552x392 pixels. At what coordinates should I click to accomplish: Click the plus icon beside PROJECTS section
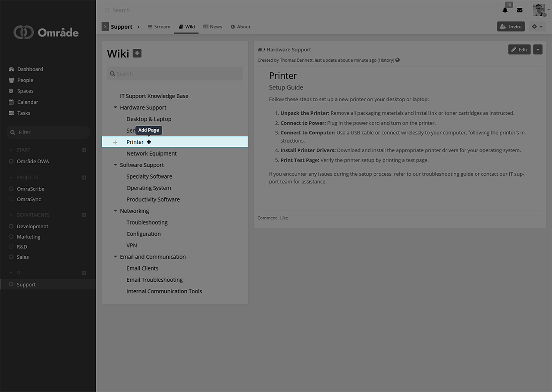coord(84,177)
